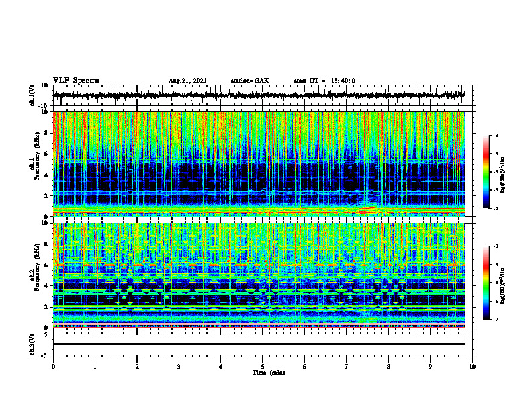The image size is (532, 411).
Task: Click the "-6" label on ch.2 color bar
Action: pos(496,301)
